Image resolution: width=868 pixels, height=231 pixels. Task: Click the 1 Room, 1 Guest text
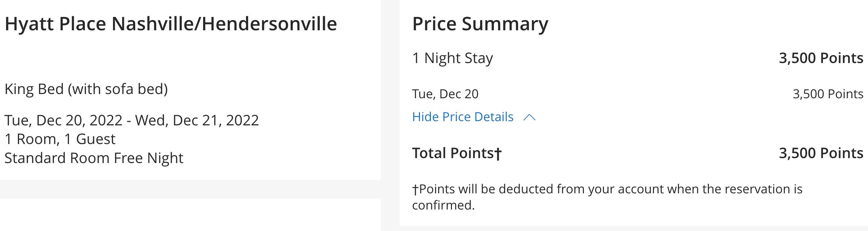coord(60,139)
